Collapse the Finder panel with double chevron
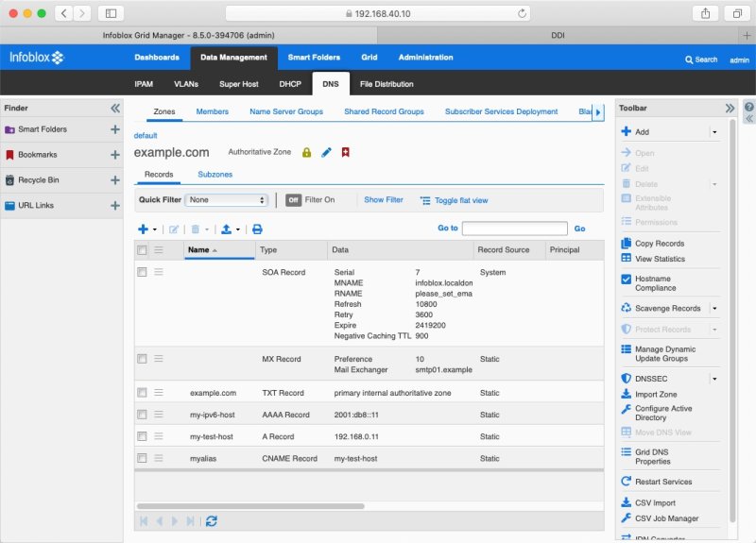The image size is (756, 543). (x=114, y=108)
